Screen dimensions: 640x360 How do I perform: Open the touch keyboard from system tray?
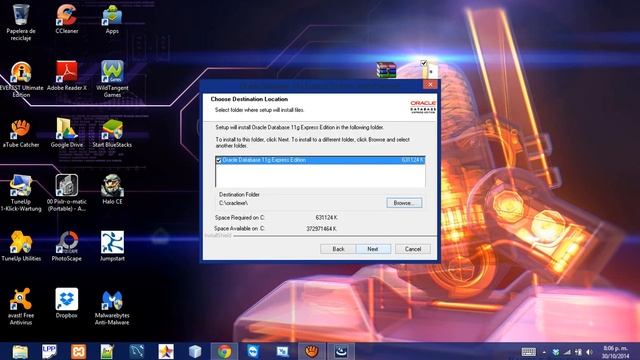point(529,352)
